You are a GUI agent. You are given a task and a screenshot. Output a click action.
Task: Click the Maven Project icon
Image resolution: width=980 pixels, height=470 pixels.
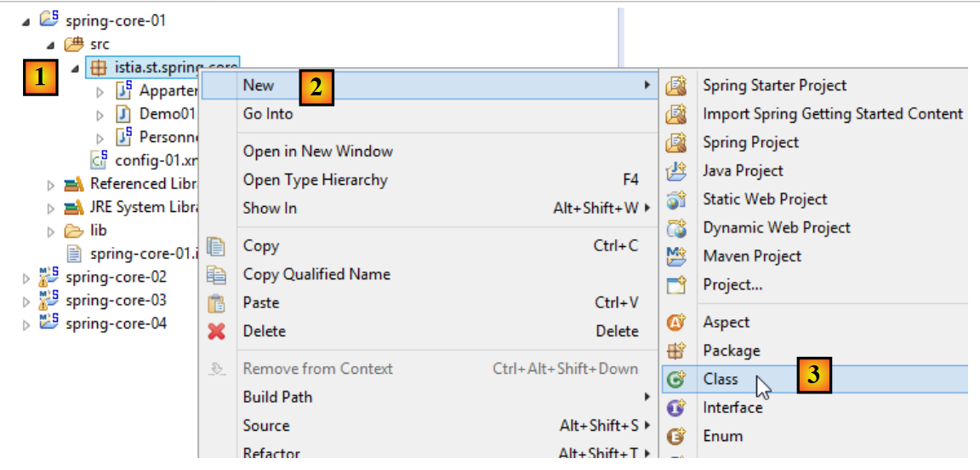coord(676,256)
